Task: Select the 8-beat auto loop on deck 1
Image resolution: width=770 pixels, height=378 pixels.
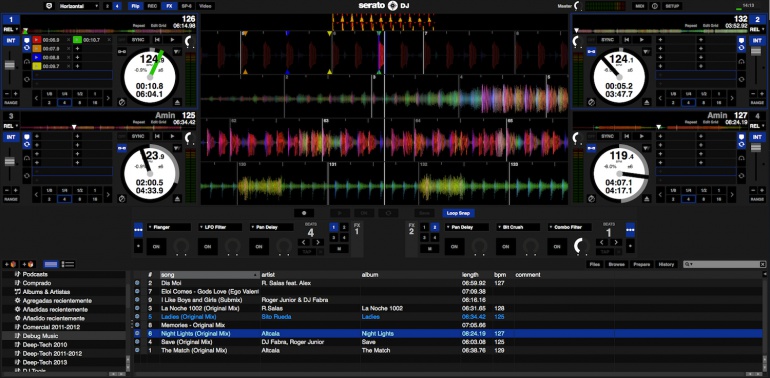Action: pyautogui.click(x=79, y=103)
